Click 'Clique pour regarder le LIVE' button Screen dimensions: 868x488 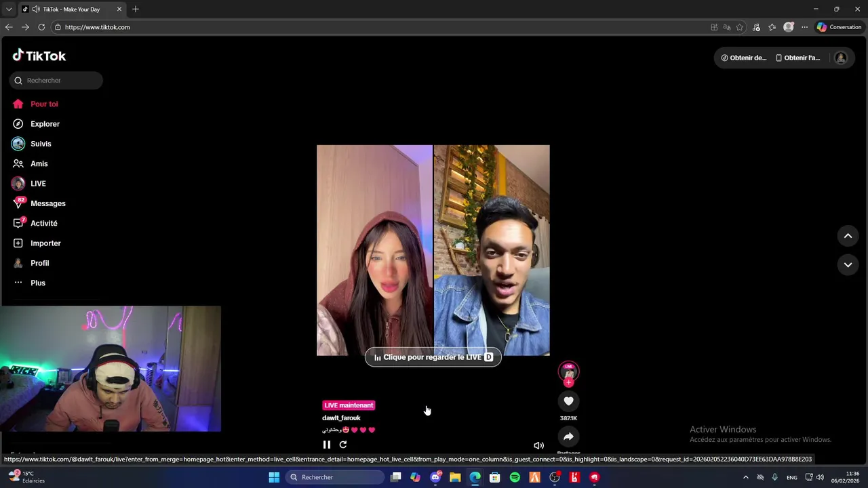pos(433,357)
